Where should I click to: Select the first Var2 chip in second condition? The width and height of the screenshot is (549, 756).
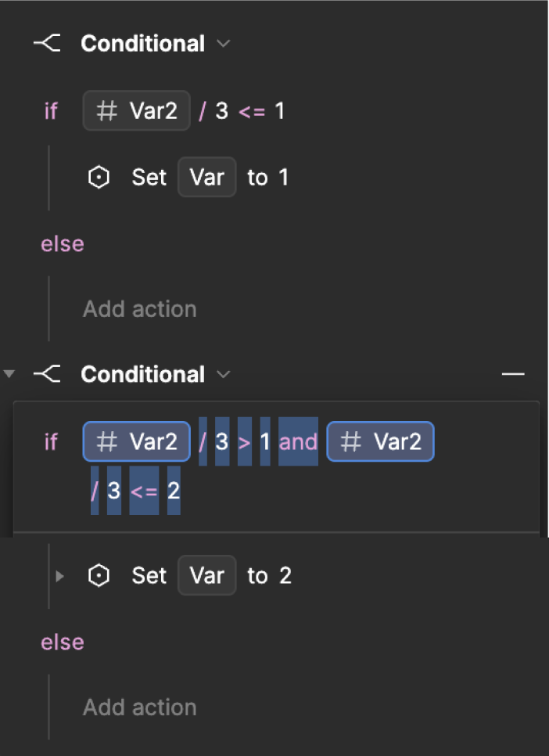point(136,441)
